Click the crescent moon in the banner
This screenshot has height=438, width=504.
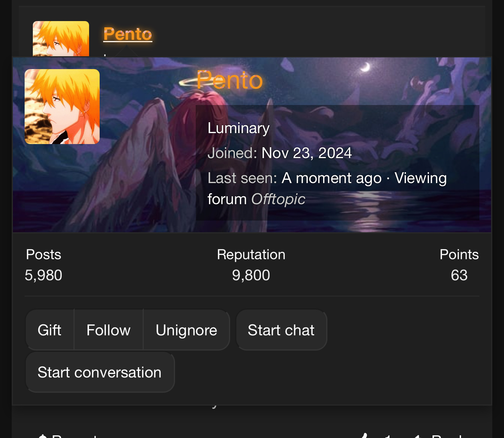coord(365,67)
